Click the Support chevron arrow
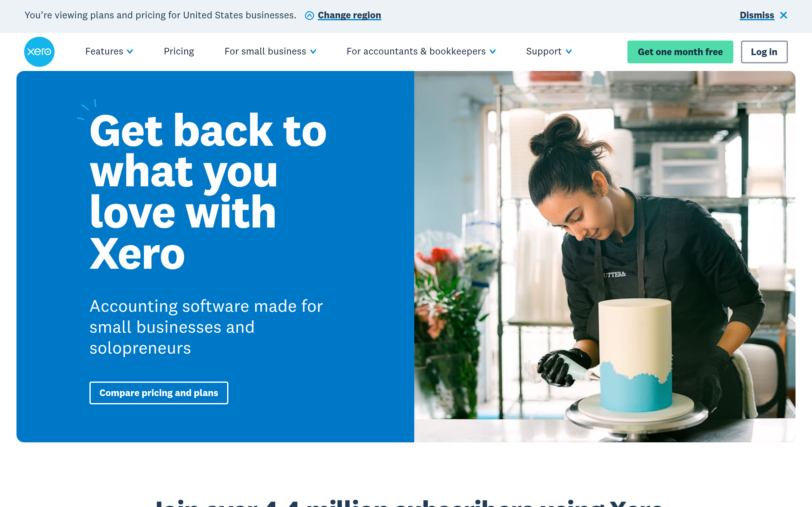This screenshot has width=812, height=507. pos(569,52)
